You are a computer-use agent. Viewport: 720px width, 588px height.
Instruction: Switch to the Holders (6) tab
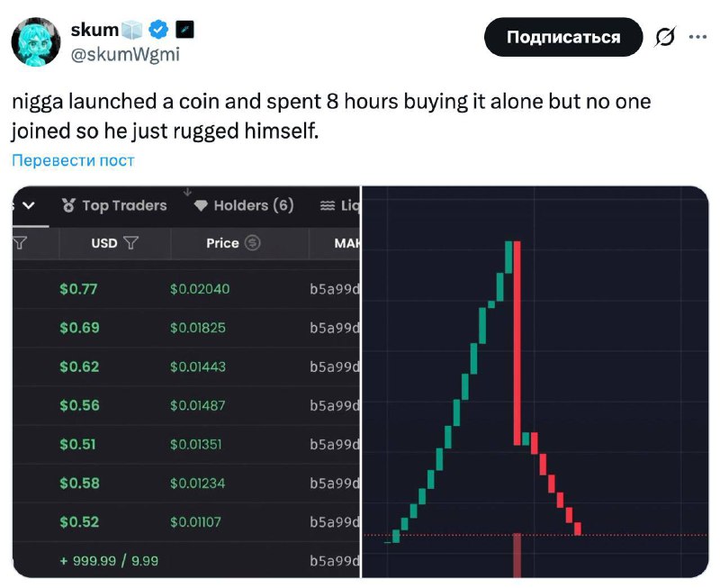253,205
